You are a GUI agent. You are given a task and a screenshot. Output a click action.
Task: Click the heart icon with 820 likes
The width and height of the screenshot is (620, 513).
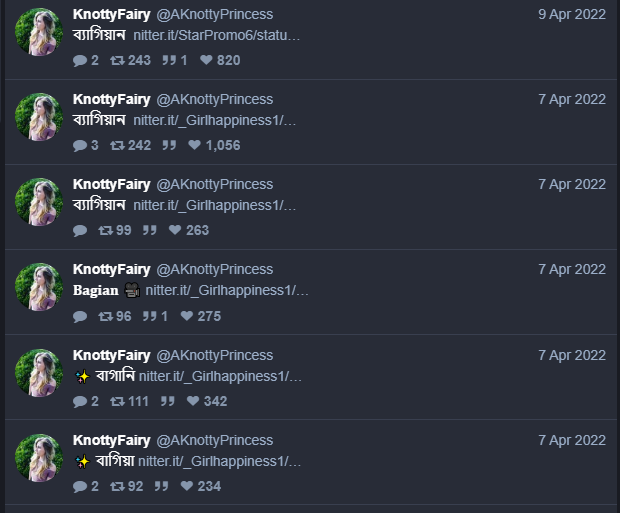click(x=206, y=60)
